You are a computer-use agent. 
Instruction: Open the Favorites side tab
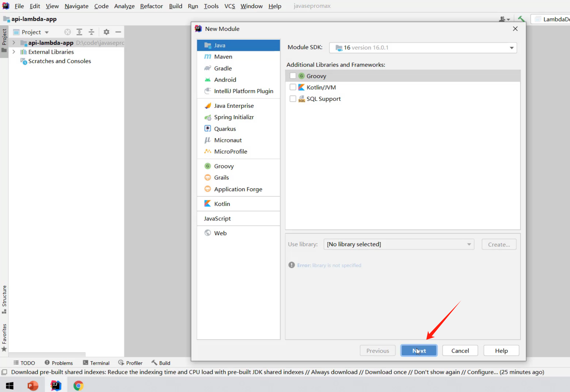click(x=4, y=338)
